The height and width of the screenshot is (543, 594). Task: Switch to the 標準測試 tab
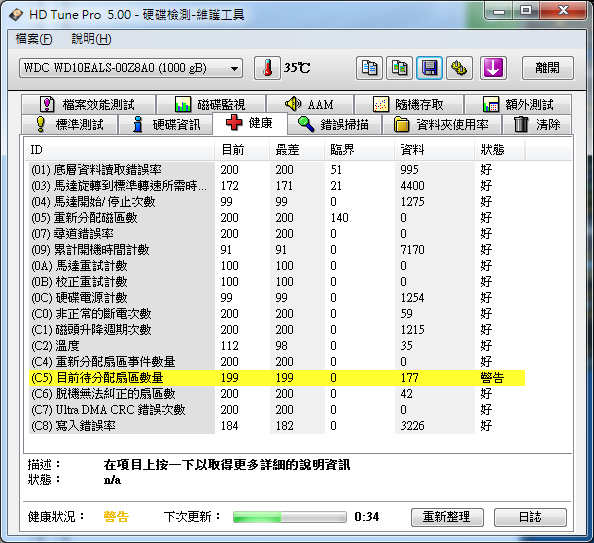tap(69, 124)
